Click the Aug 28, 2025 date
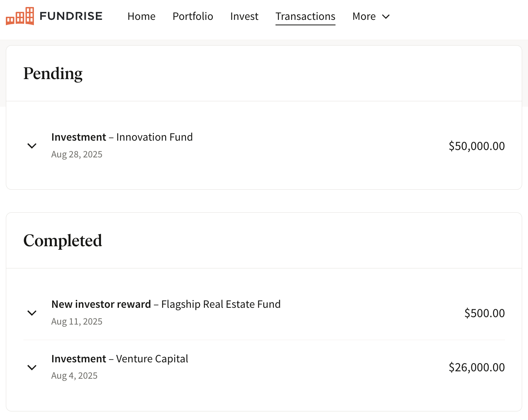 pyautogui.click(x=77, y=155)
